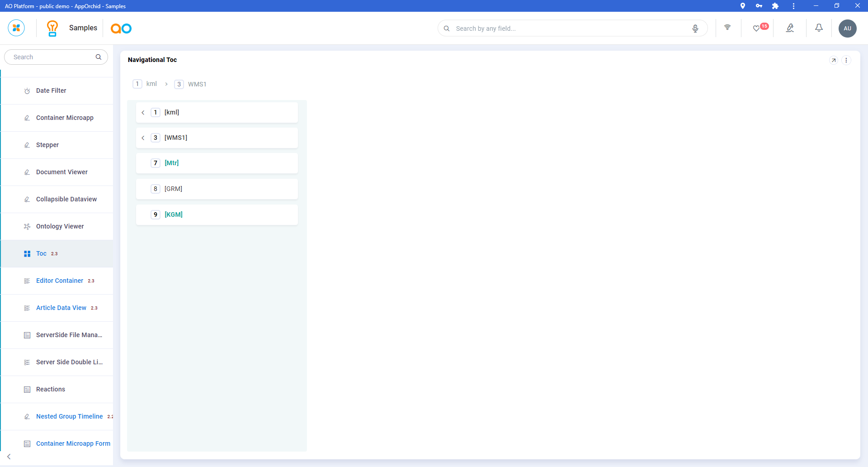
Task: Collapse the [WMS1] back chevron
Action: pos(143,138)
